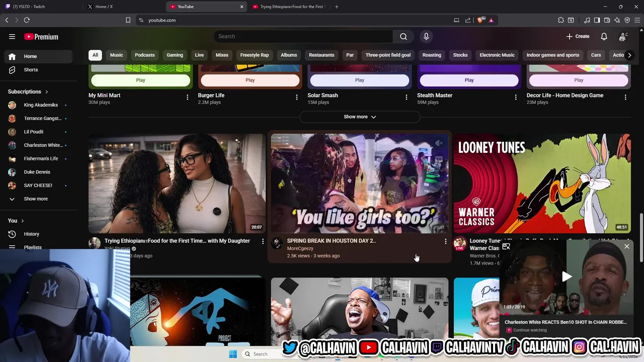The image size is (644, 362).
Task: Open the notifications bell
Action: [x=604, y=36]
